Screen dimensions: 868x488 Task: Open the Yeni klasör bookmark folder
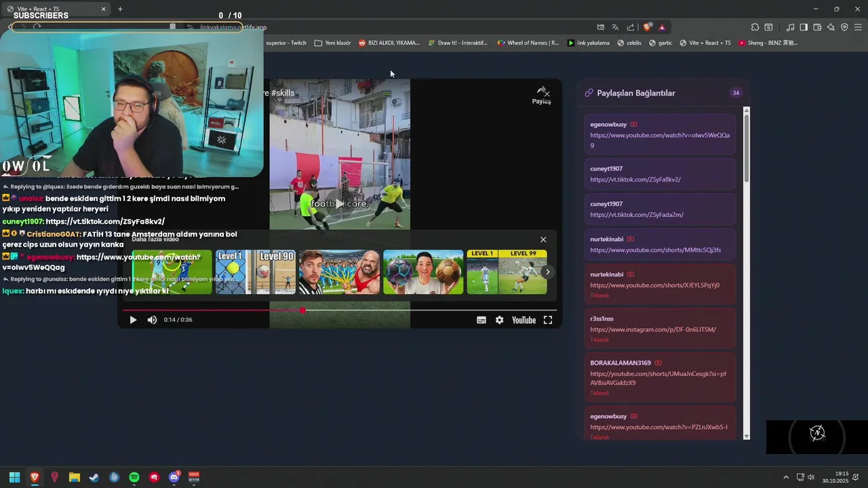[x=333, y=43]
